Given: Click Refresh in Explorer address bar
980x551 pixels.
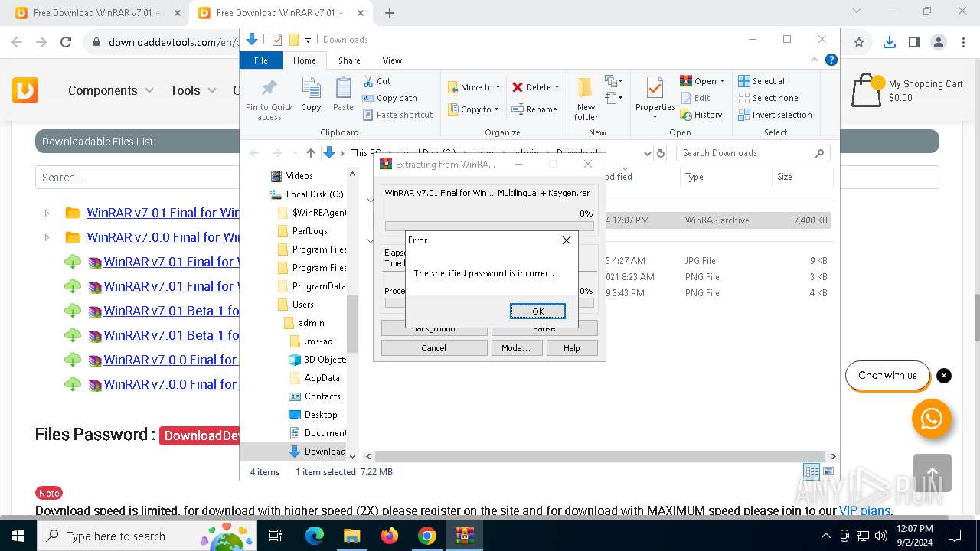Looking at the screenshot, I should pos(661,153).
